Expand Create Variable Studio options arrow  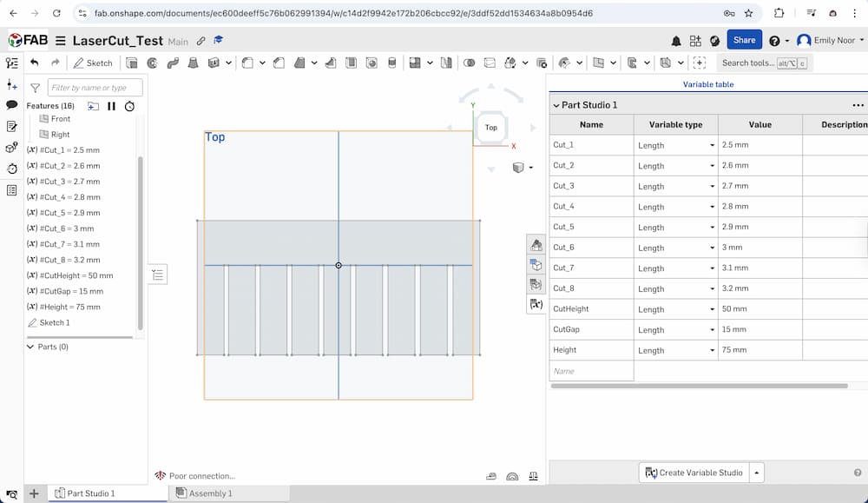756,473
